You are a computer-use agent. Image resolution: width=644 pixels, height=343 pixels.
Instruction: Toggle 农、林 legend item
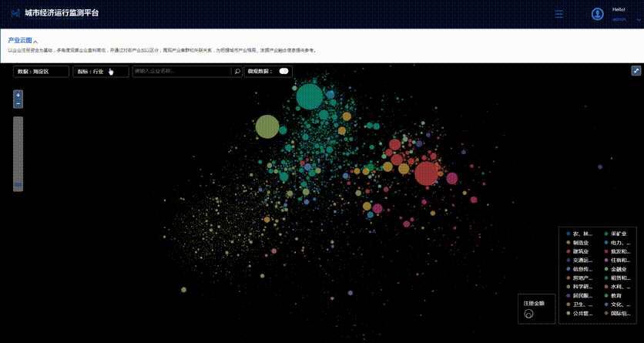579,234
